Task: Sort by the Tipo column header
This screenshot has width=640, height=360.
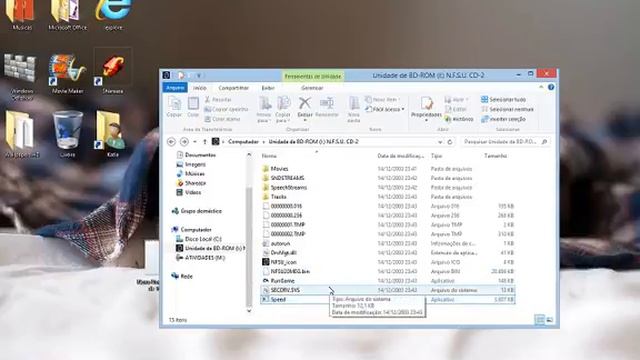Action: [x=436, y=156]
